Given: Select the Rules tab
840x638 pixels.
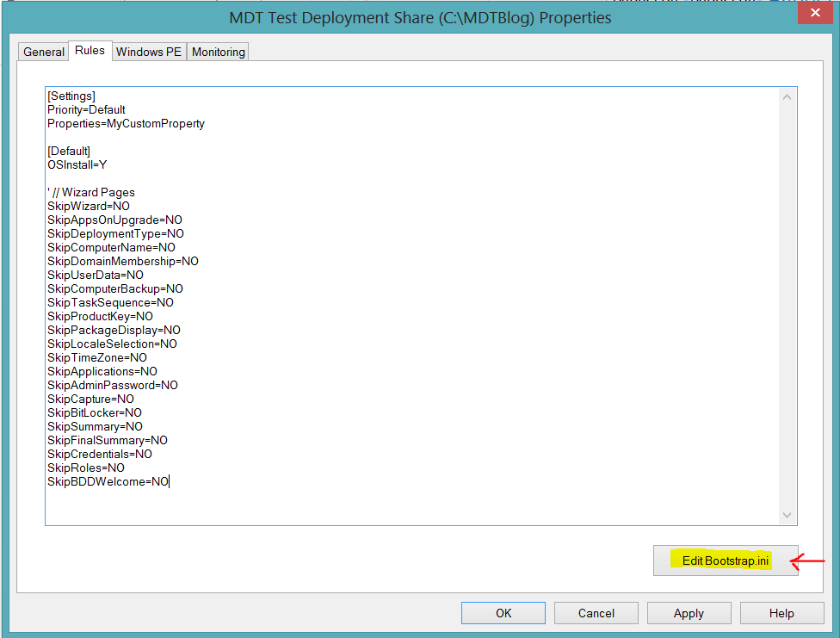Looking at the screenshot, I should point(90,51).
